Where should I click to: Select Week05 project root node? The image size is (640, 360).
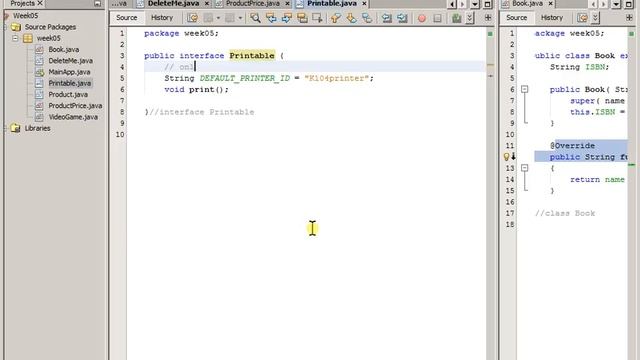pyautogui.click(x=25, y=16)
